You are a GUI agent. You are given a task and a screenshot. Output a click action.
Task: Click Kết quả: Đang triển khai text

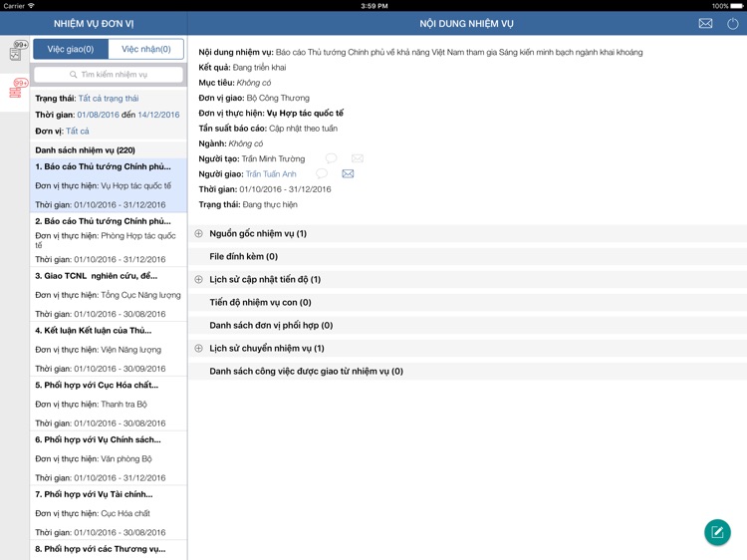(242, 67)
